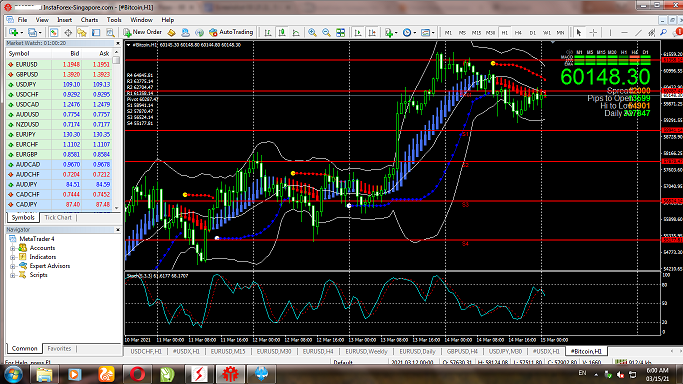The height and width of the screenshot is (384, 683).
Task: Show the Terminal window via toolbar icon
Action: (96, 33)
